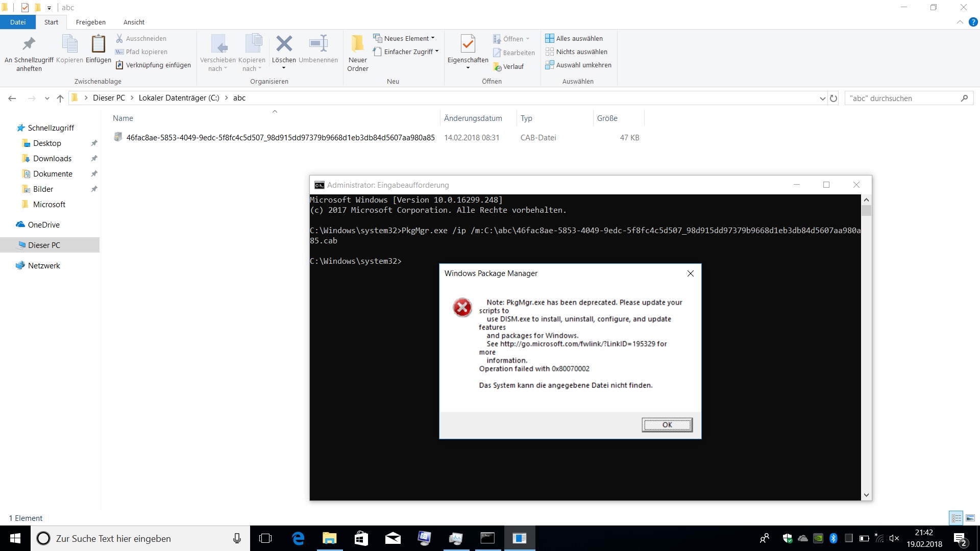The image size is (980, 551).
Task: Click Nichts auswählen
Action: tap(576, 52)
